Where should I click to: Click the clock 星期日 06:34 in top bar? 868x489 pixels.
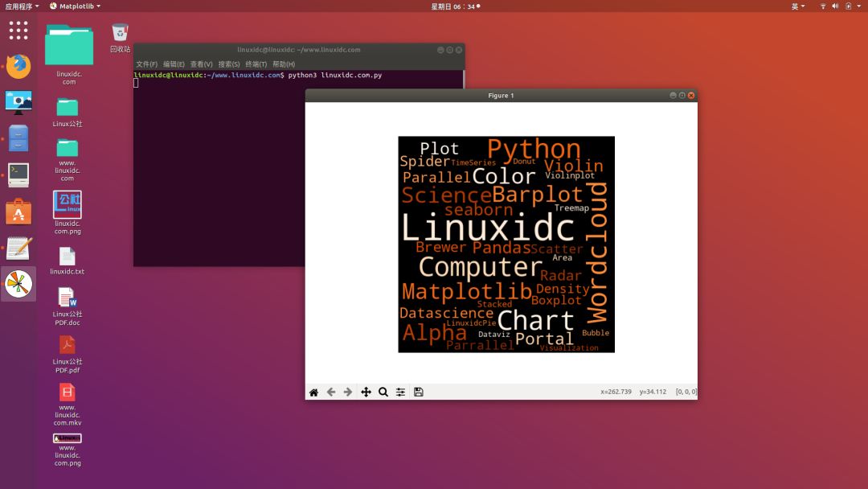(x=455, y=6)
